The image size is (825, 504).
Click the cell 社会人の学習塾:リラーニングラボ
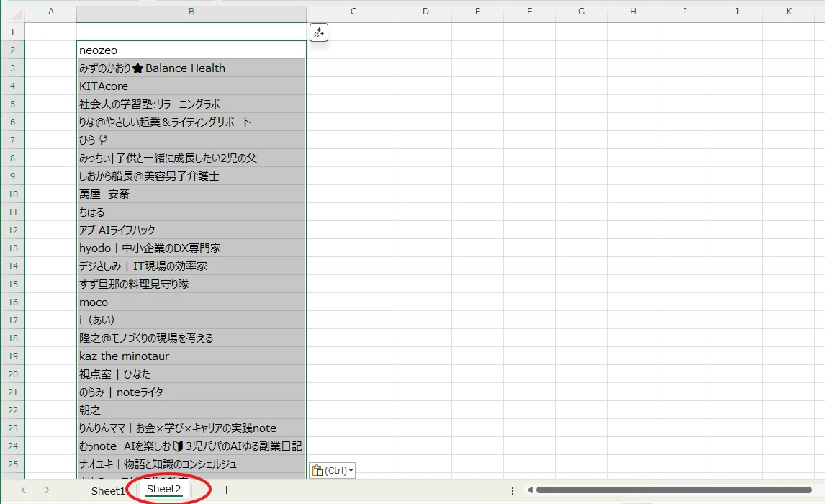tap(191, 104)
